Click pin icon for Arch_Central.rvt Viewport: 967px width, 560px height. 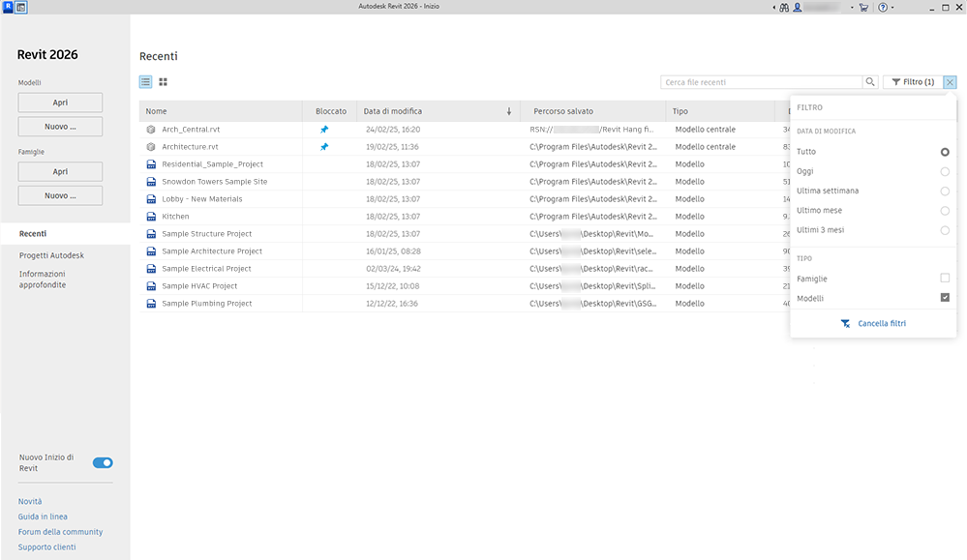(324, 130)
